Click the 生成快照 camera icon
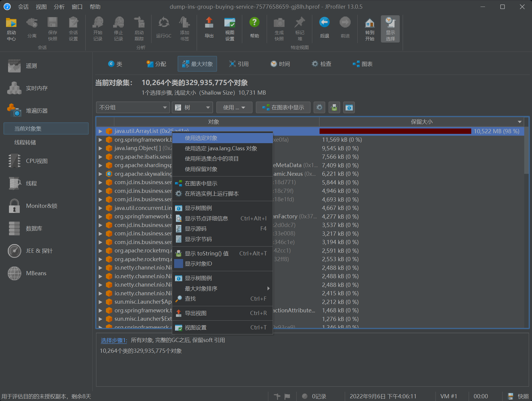 point(279,29)
